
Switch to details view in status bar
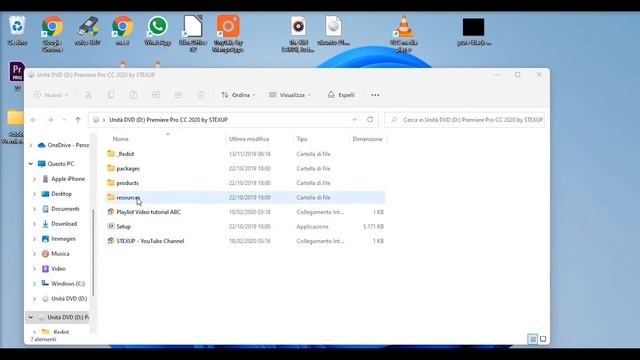[x=532, y=339]
